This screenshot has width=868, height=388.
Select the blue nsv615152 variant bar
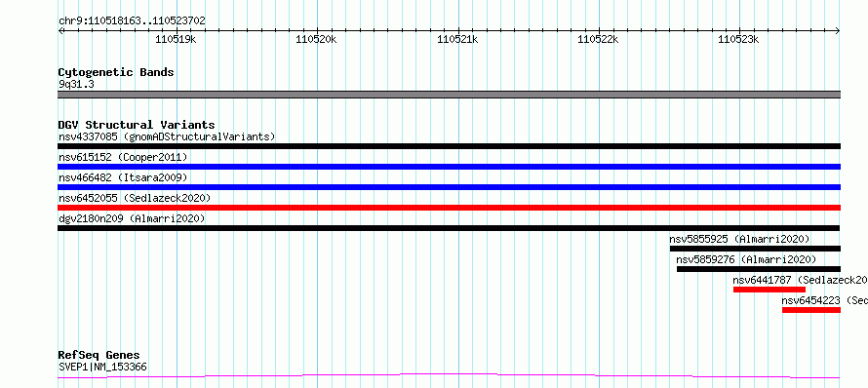(x=449, y=167)
